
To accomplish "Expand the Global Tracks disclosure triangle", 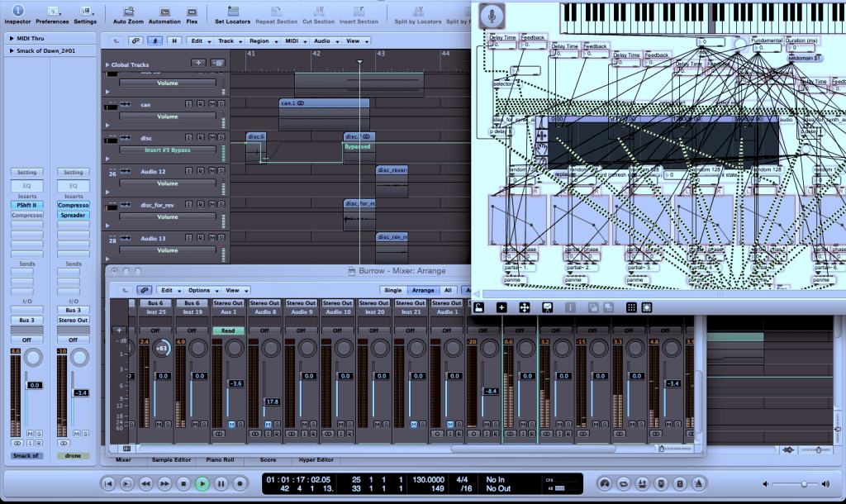I will tap(107, 64).
